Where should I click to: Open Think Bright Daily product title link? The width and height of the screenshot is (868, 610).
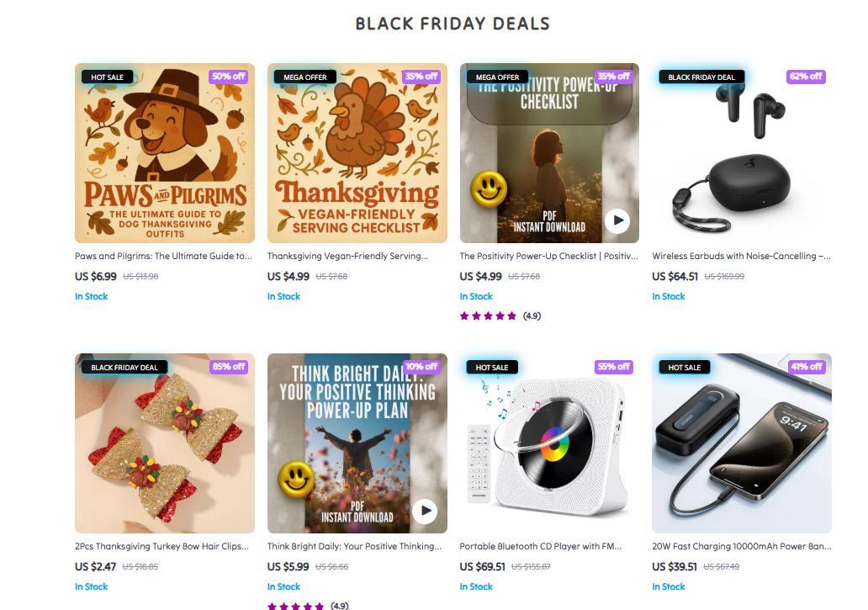[x=354, y=546]
